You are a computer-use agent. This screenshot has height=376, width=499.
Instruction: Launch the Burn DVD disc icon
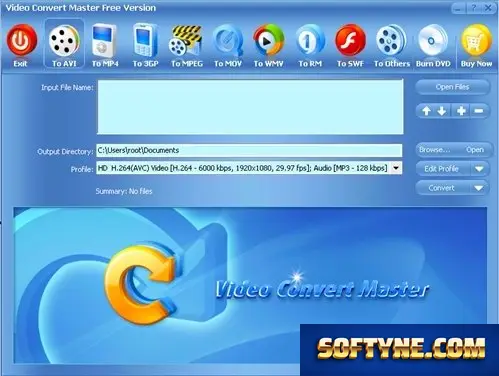pos(433,41)
